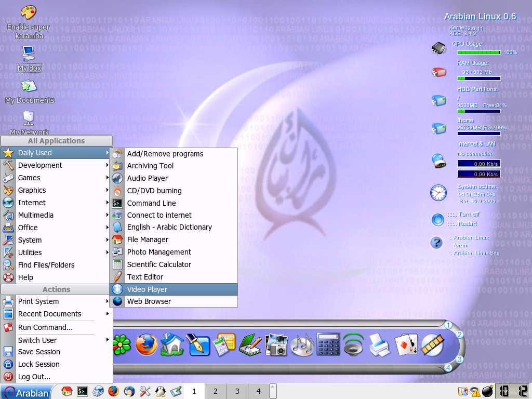Click the bomb icon in system tray
The height and width of the screenshot is (399, 532).
click(x=487, y=392)
